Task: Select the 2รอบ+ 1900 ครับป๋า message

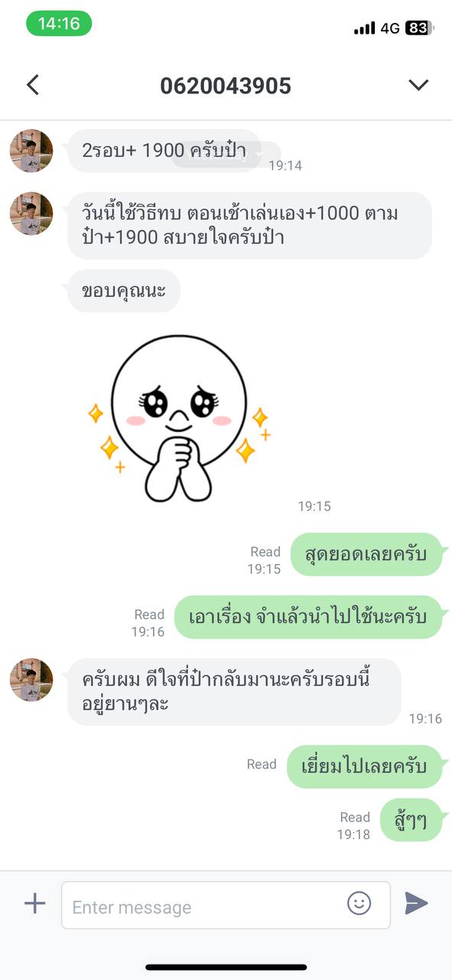Action: [164, 151]
